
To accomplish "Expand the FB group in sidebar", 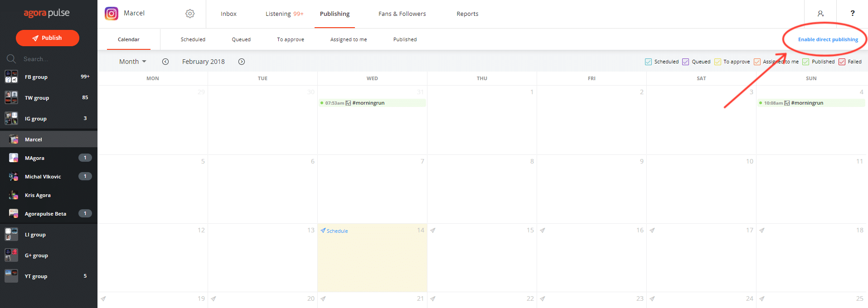I will coord(36,77).
